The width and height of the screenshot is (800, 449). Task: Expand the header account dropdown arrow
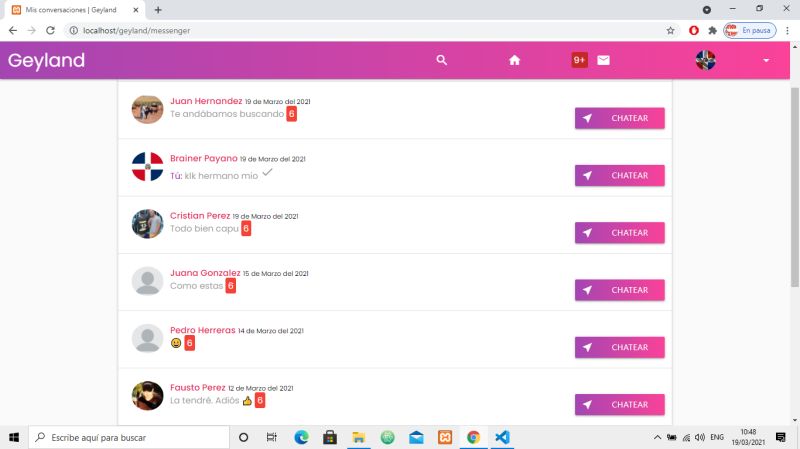click(x=766, y=60)
